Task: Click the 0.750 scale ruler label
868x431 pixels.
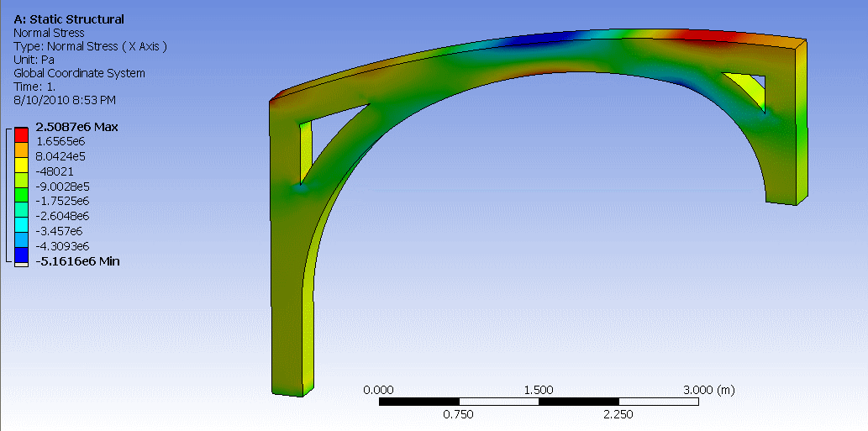Action: 459,414
